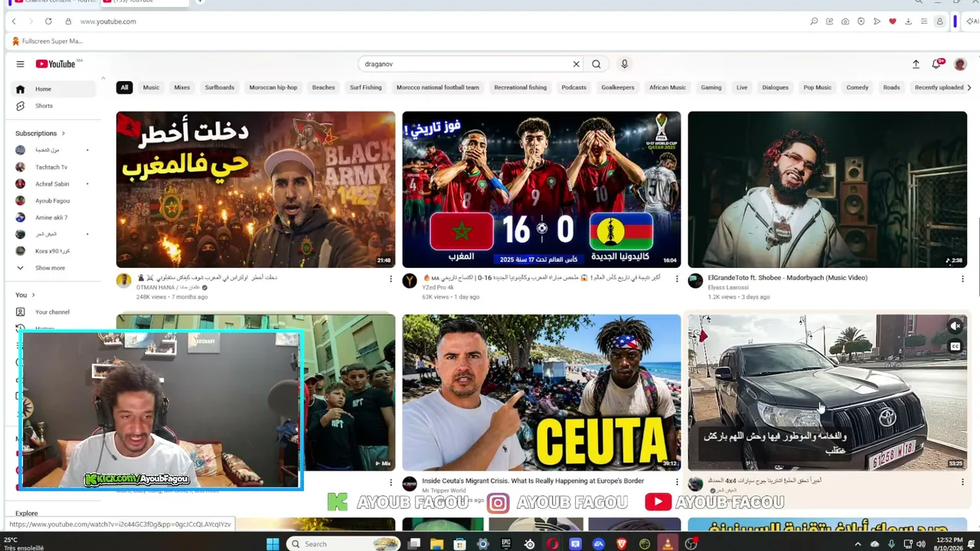980x551 pixels.
Task: Open the Explore section in the sidebar
Action: tap(27, 514)
